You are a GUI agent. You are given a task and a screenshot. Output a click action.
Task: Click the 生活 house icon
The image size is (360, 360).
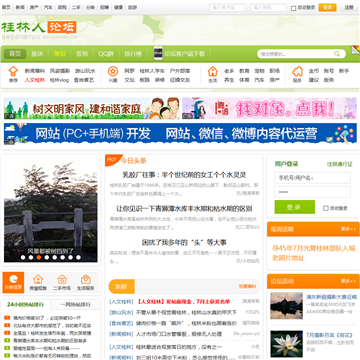(x=213, y=71)
